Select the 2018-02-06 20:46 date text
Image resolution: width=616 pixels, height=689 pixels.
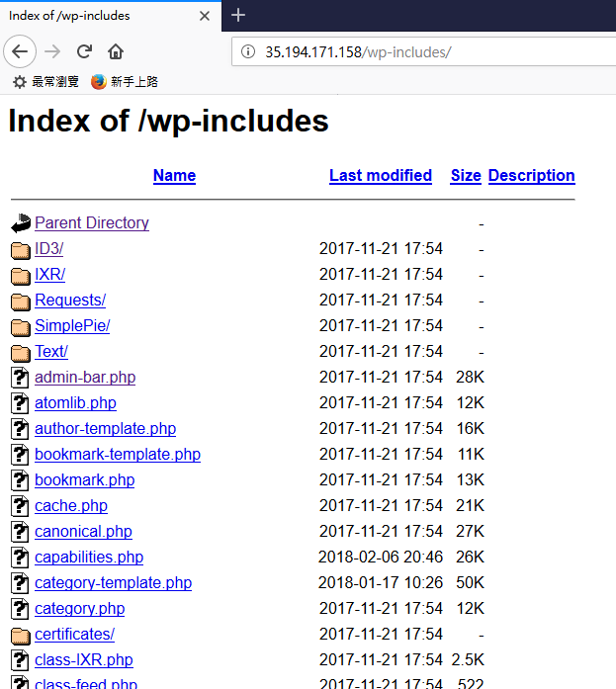click(381, 557)
